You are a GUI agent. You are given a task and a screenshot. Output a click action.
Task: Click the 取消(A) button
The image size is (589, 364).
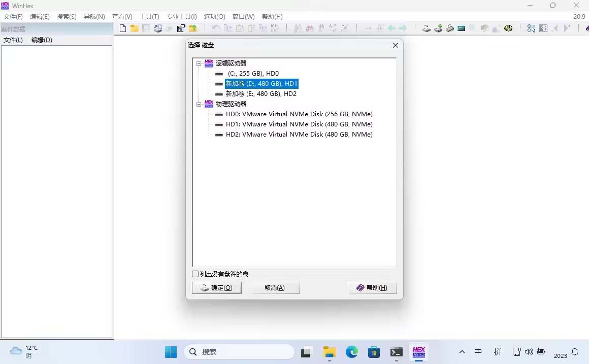coord(275,288)
